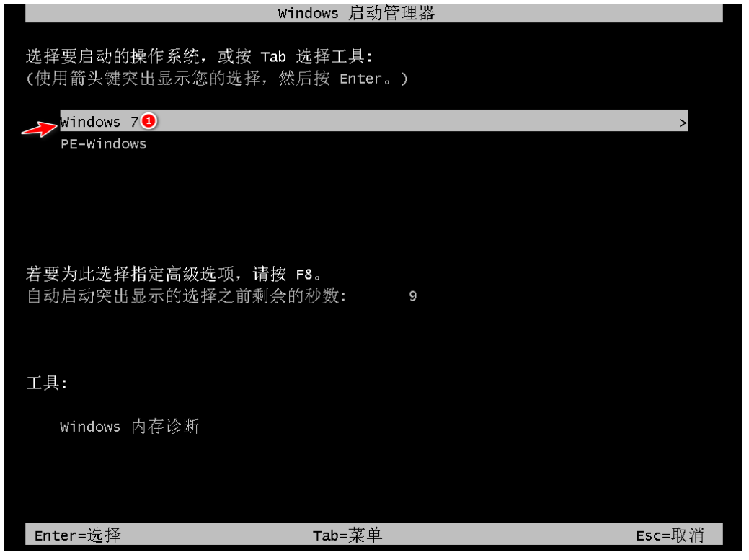Click the Esc=取消 hint in bottom bar

pyautogui.click(x=670, y=535)
